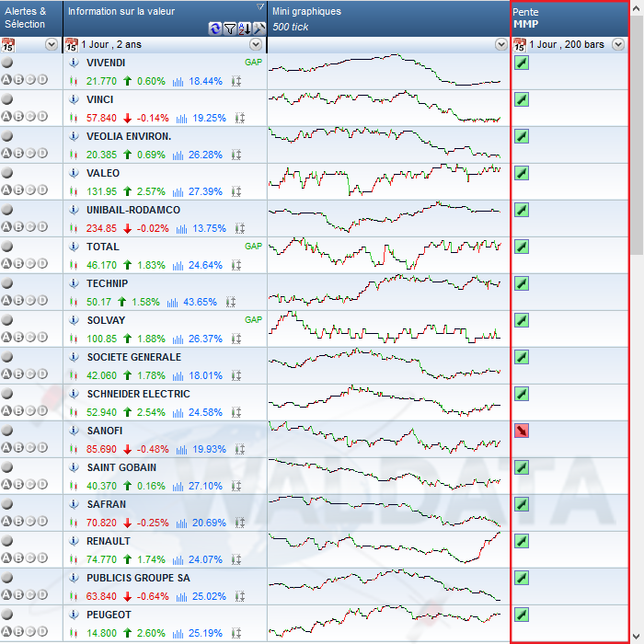This screenshot has width=644, height=644.
Task: Click the volume bars icon for RENAULT
Action: (178, 560)
